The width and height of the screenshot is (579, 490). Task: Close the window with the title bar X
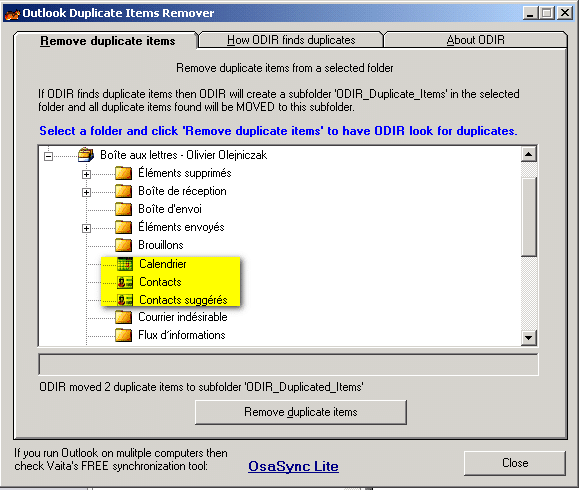pyautogui.click(x=565, y=14)
